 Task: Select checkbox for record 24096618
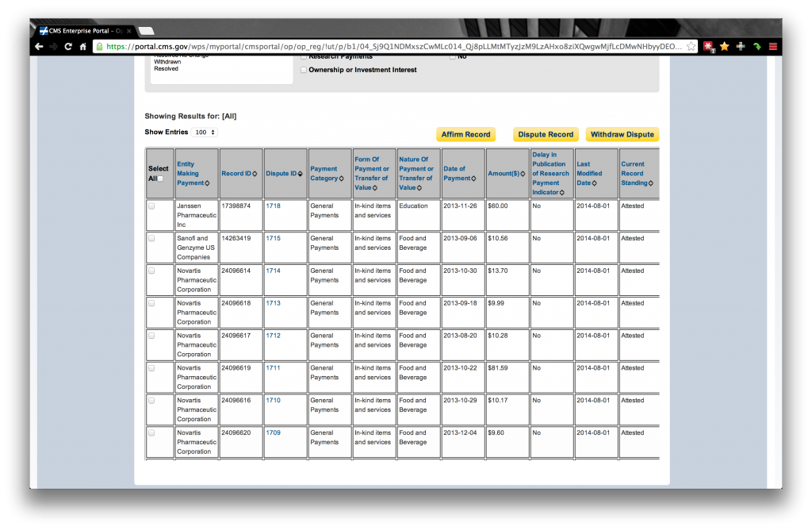coord(151,304)
